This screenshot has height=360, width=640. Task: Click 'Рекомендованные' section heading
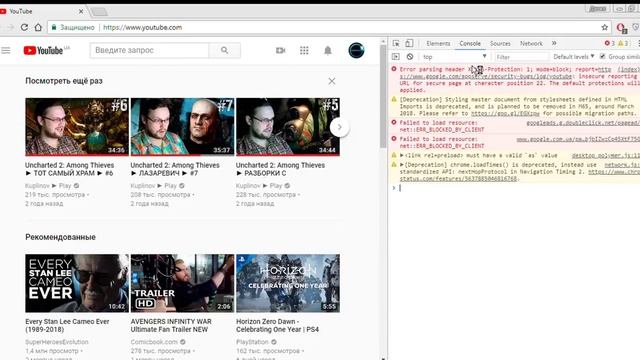(60, 237)
